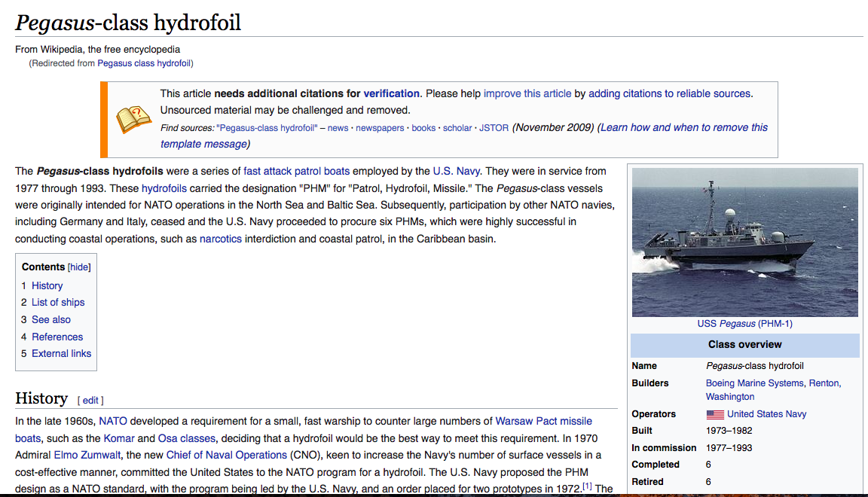Image resolution: width=868 pixels, height=497 pixels.
Task: Find sources in newspapers
Action: pyautogui.click(x=380, y=128)
